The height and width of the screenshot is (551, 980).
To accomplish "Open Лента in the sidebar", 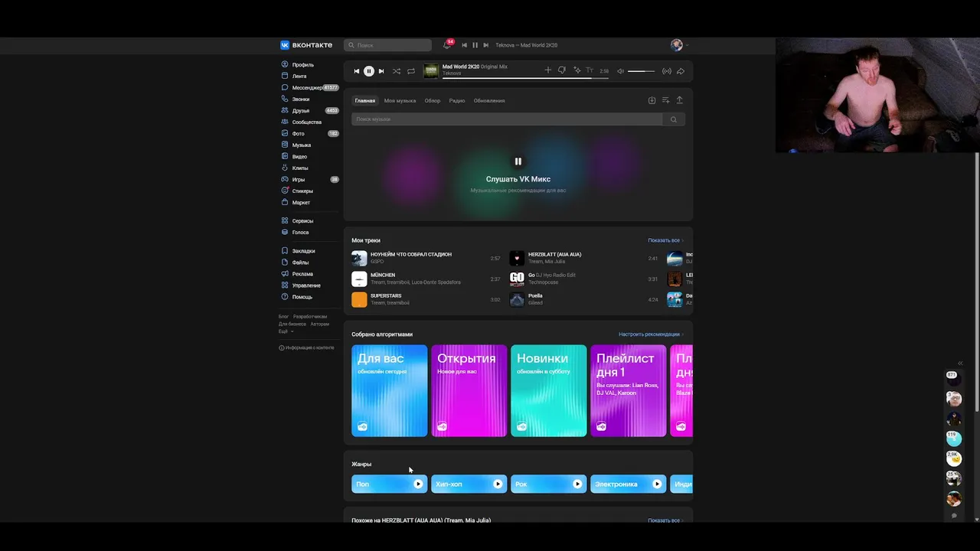I will point(299,77).
